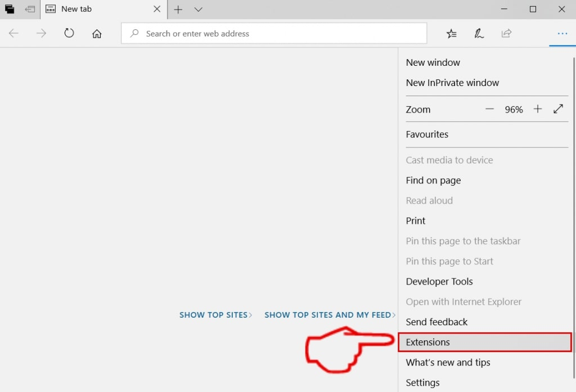The width and height of the screenshot is (576, 392).
Task: Click Pin this page to Start
Action: point(487,261)
